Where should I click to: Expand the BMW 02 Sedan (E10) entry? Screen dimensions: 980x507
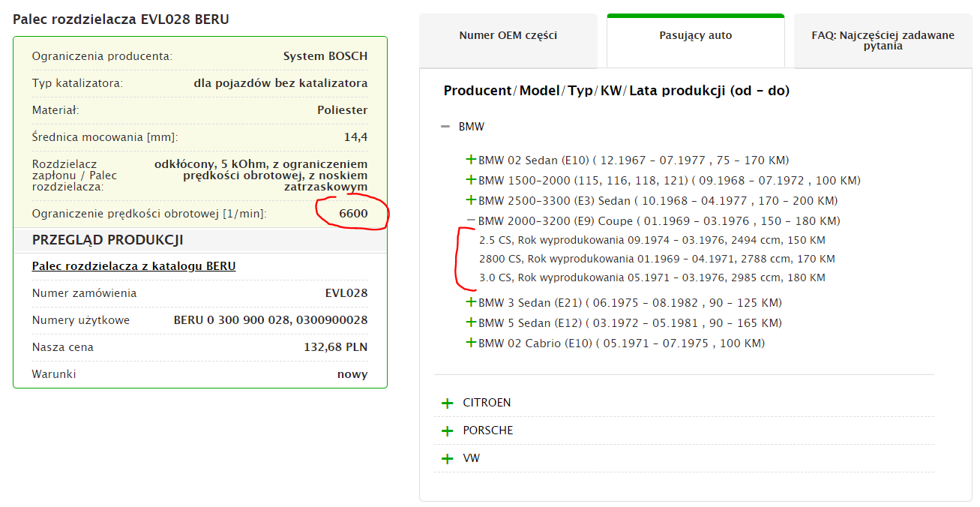(x=471, y=160)
